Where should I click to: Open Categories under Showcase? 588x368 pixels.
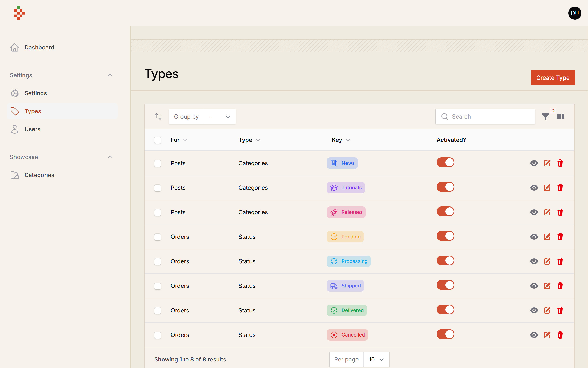click(62, 175)
